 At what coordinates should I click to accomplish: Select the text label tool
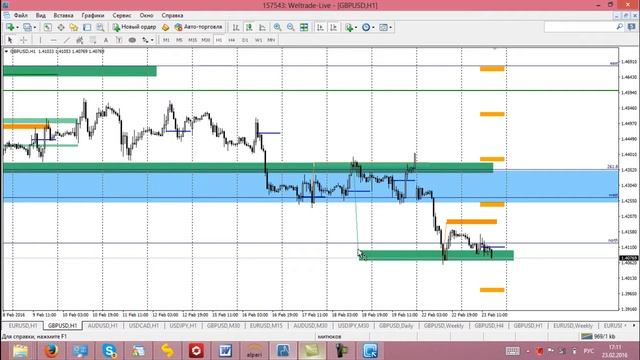click(119, 40)
